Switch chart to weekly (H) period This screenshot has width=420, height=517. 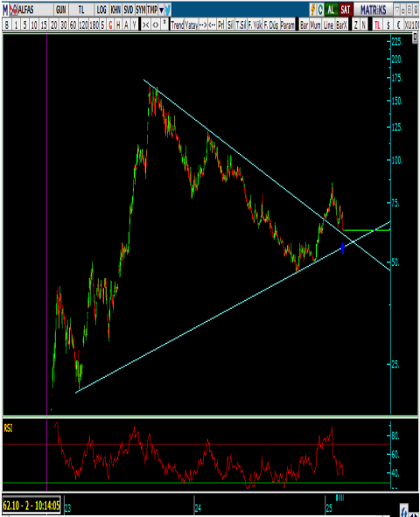coord(118,24)
